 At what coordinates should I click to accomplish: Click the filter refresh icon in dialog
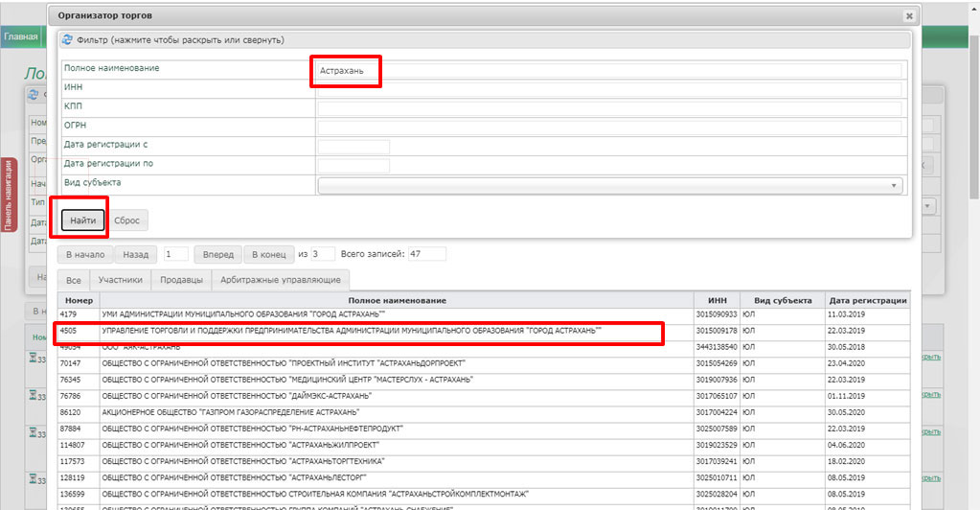coord(68,40)
